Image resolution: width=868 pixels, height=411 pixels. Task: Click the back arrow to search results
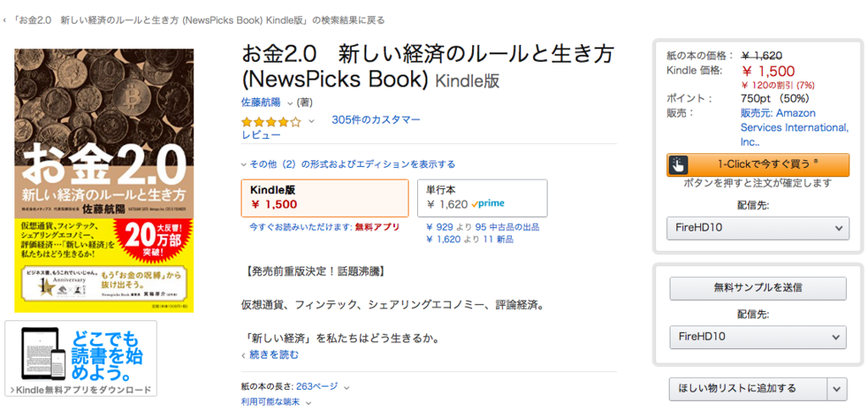pyautogui.click(x=6, y=19)
